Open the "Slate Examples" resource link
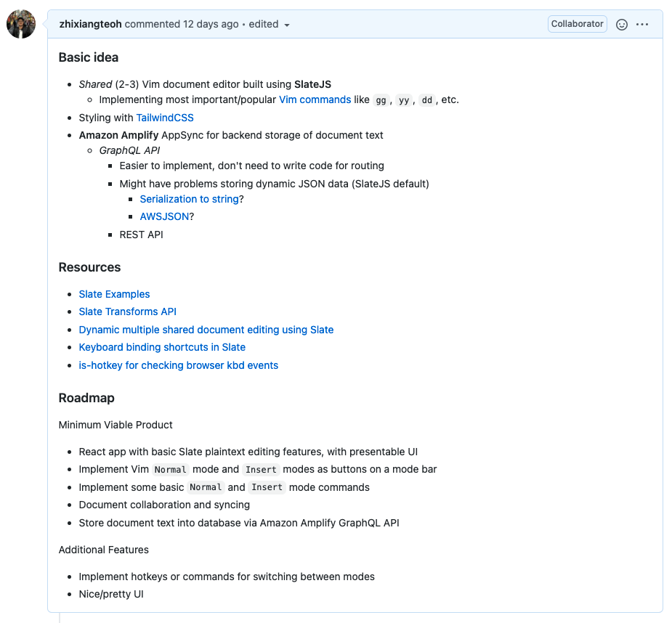Viewport: 672px width, 623px height. tap(114, 294)
